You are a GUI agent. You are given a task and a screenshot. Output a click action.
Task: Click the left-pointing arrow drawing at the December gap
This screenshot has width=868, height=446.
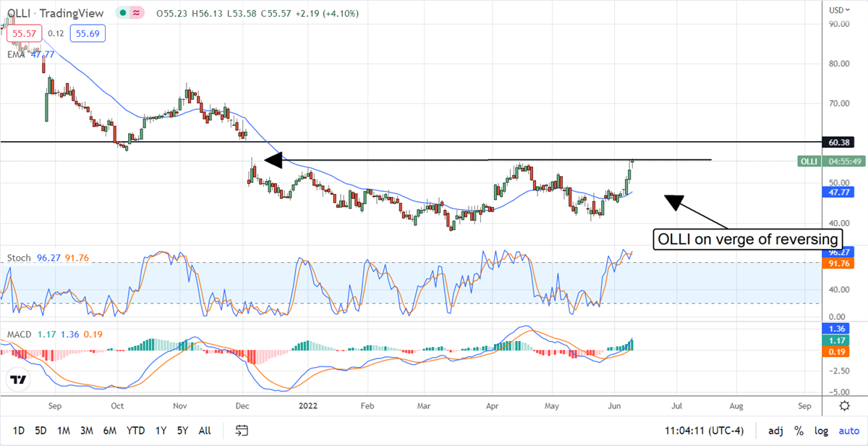click(x=272, y=160)
